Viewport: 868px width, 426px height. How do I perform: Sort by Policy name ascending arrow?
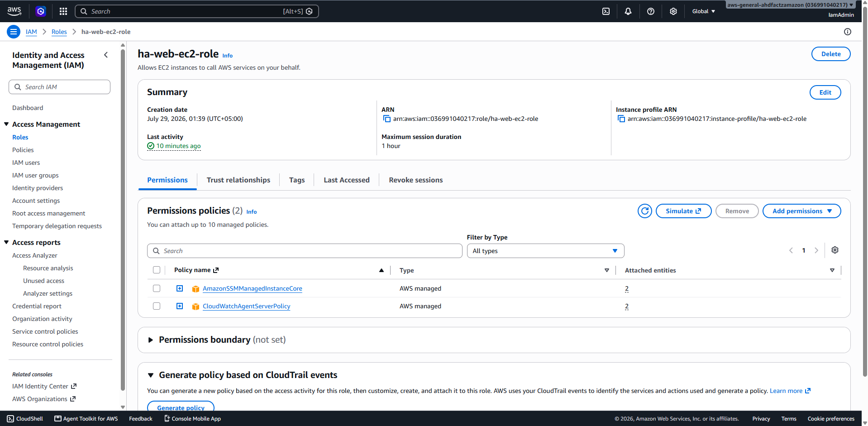point(382,270)
